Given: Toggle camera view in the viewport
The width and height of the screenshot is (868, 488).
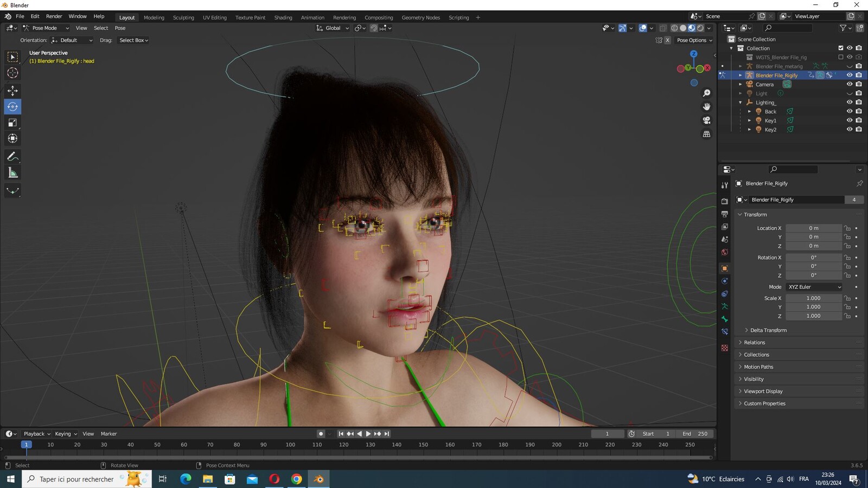Looking at the screenshot, I should tap(706, 120).
